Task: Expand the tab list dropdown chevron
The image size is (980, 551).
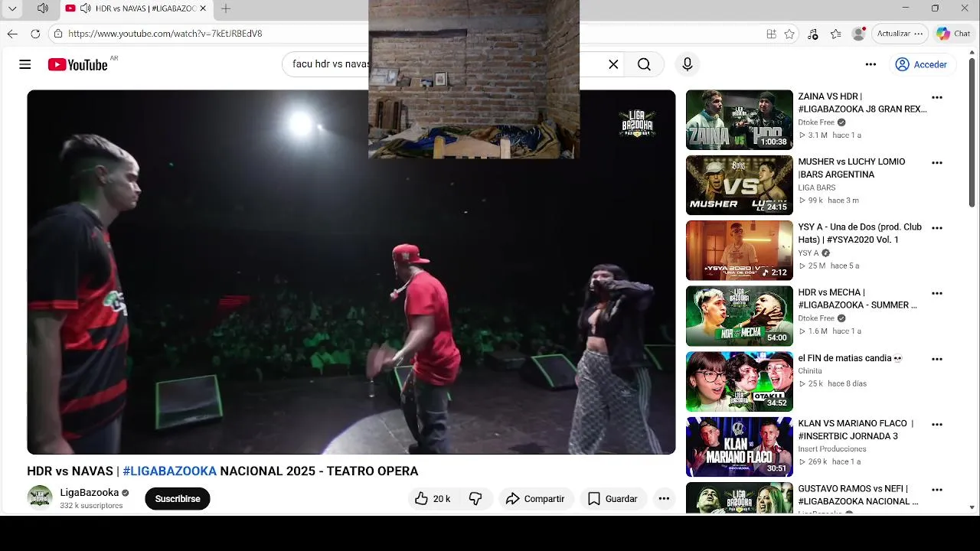Action: (x=12, y=8)
